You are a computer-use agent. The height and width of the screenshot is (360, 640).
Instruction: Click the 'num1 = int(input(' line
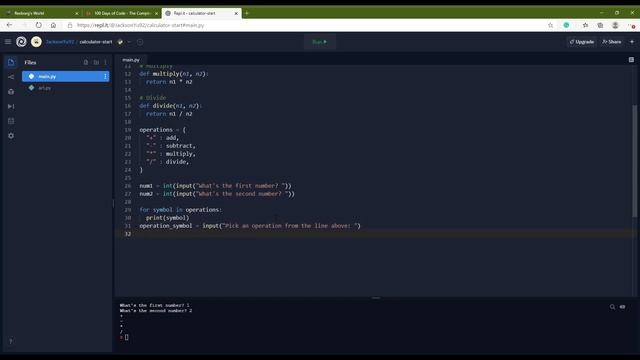[x=216, y=186]
